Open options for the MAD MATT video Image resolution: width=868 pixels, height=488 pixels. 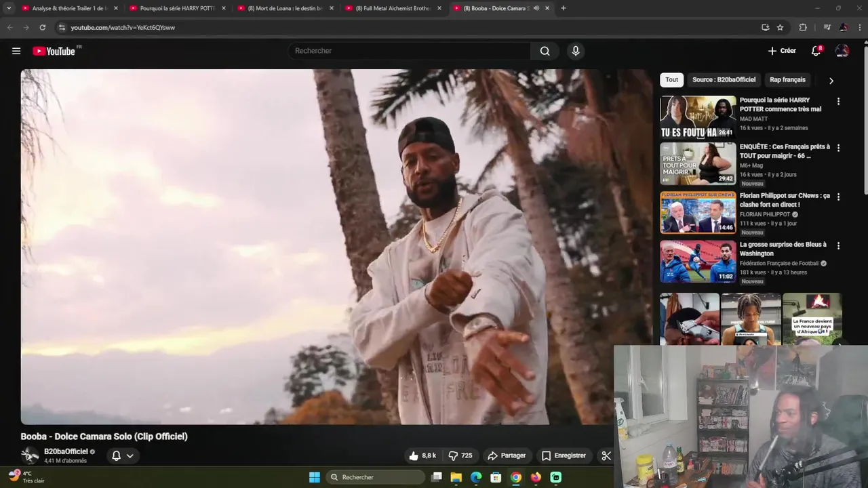tap(838, 101)
